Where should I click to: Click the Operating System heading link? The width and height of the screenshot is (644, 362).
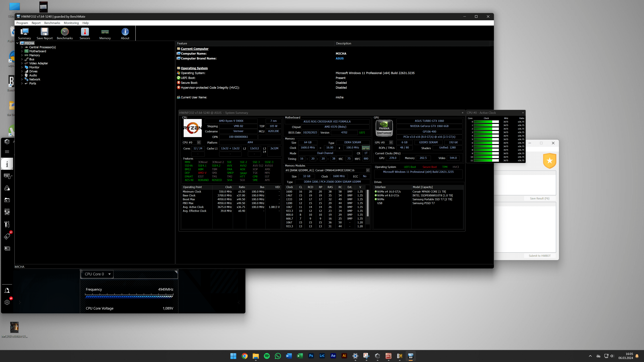(194, 68)
